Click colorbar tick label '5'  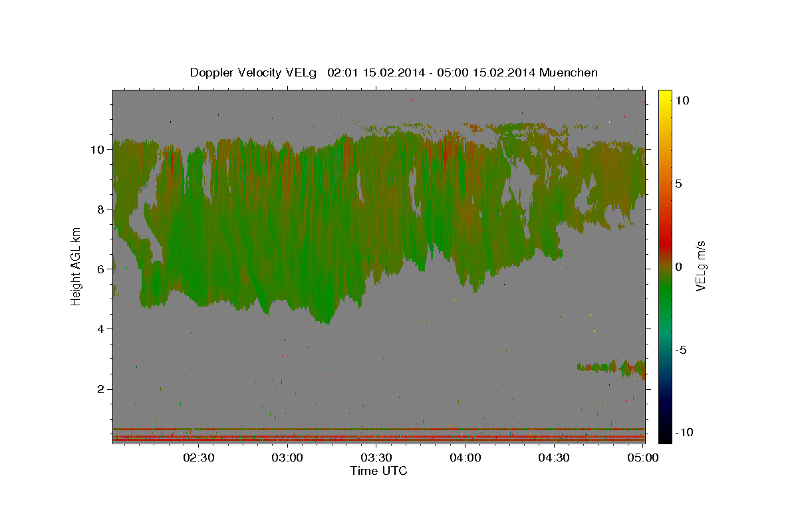679,184
